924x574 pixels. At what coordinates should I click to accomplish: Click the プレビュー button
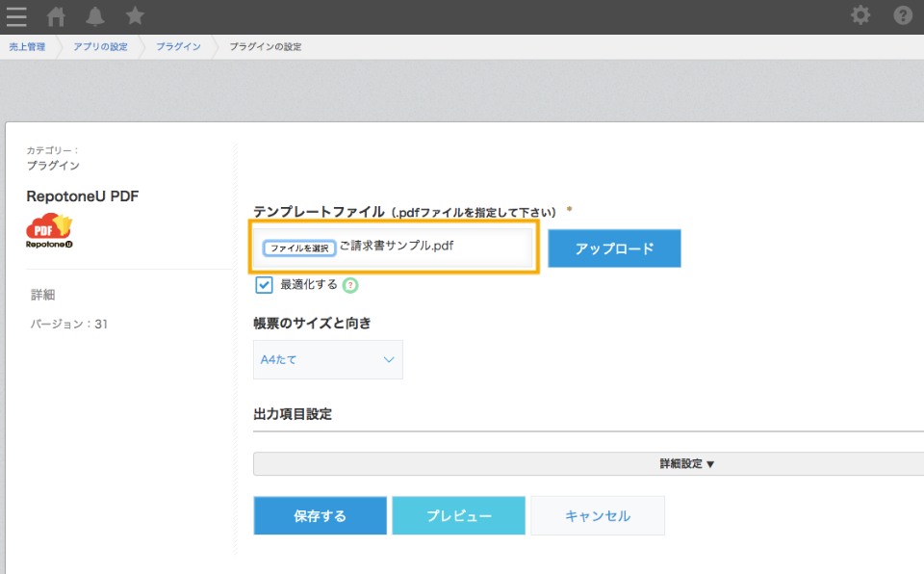pos(458,515)
